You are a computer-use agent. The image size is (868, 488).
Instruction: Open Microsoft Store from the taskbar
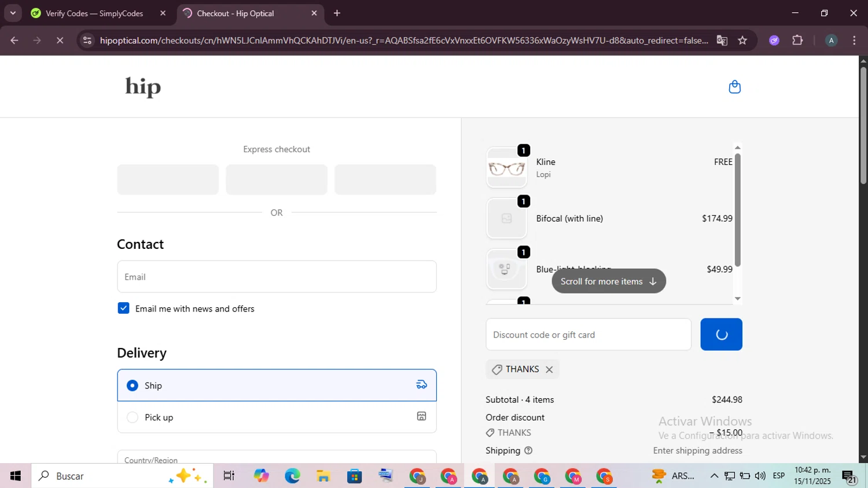tap(355, 476)
